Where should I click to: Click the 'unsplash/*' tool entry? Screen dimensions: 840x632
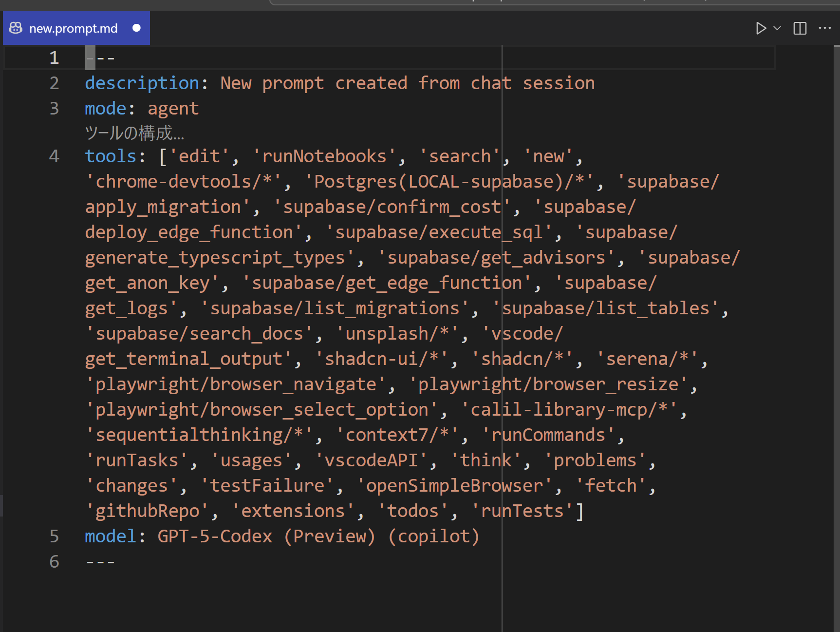397,334
